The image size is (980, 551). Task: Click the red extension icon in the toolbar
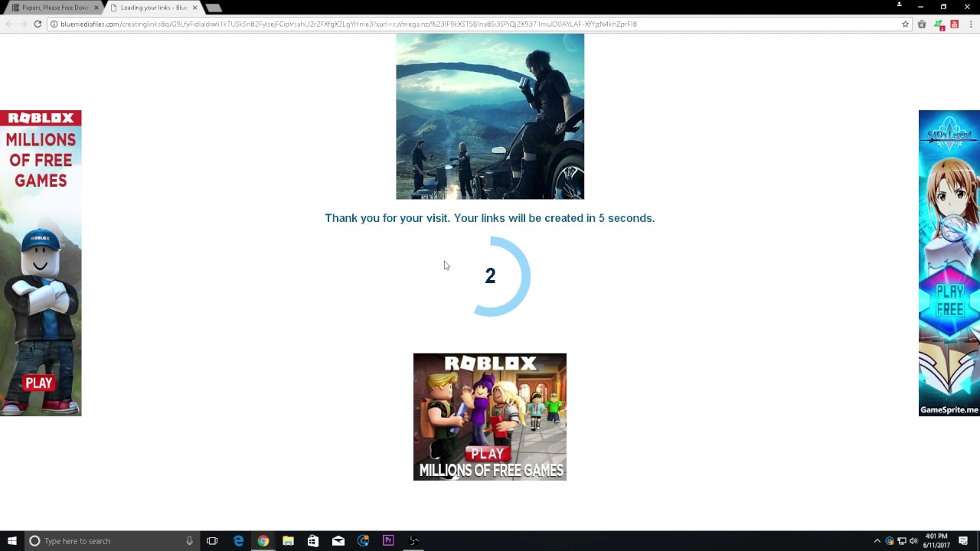(954, 24)
